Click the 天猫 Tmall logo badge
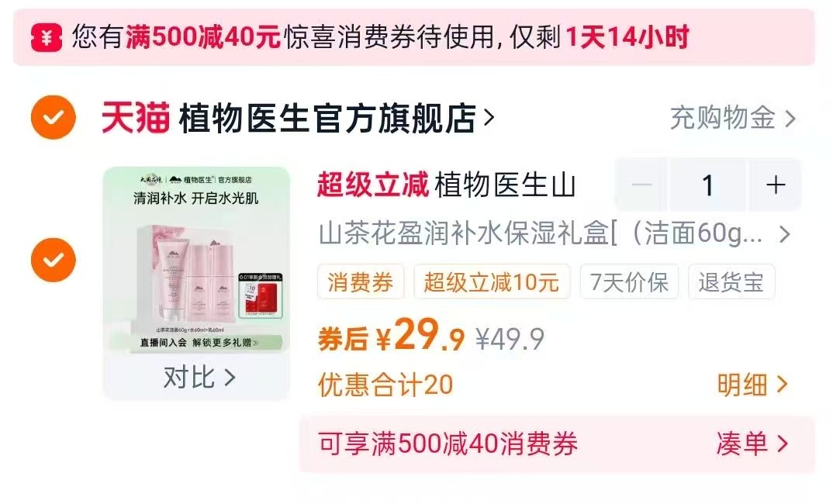Screen dimensions: 833x504 pyautogui.click(x=136, y=118)
